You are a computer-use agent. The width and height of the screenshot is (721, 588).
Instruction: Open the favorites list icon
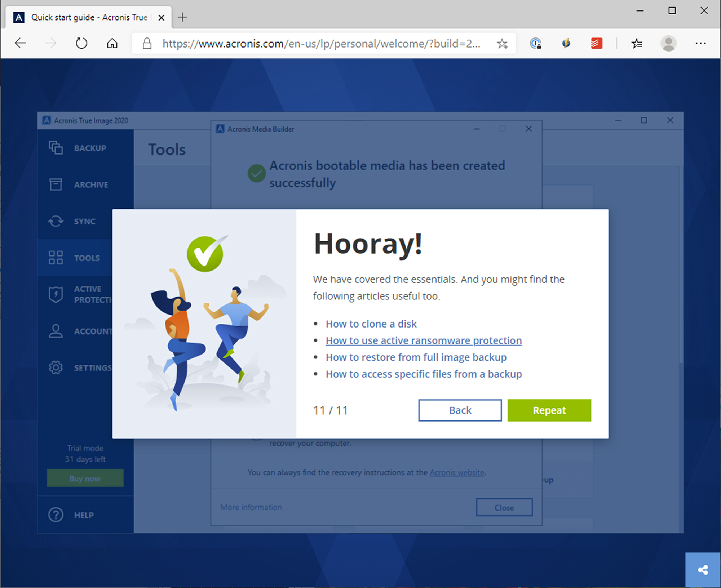tap(637, 43)
